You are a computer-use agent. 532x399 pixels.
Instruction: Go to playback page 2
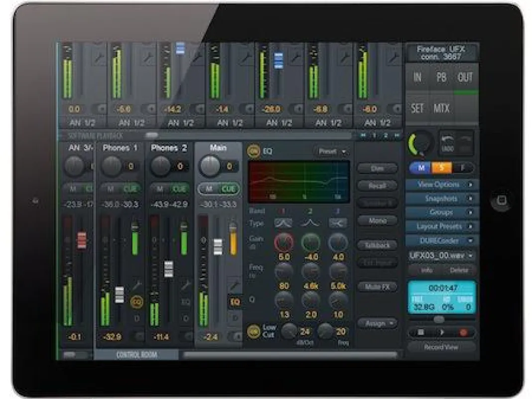(x=386, y=136)
